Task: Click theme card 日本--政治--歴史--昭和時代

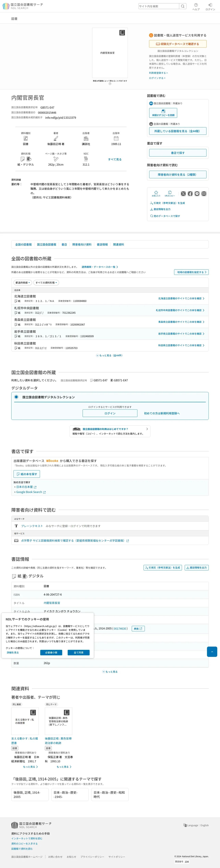Action: click(110, 795)
